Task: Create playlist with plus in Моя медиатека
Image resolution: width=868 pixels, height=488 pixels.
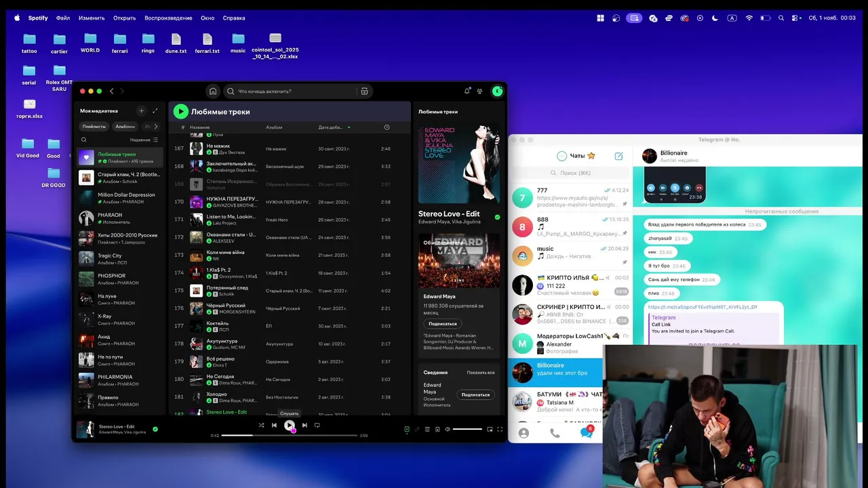Action: [141, 110]
